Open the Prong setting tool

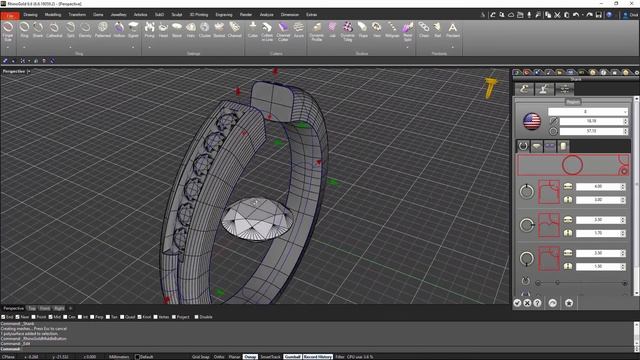click(149, 30)
